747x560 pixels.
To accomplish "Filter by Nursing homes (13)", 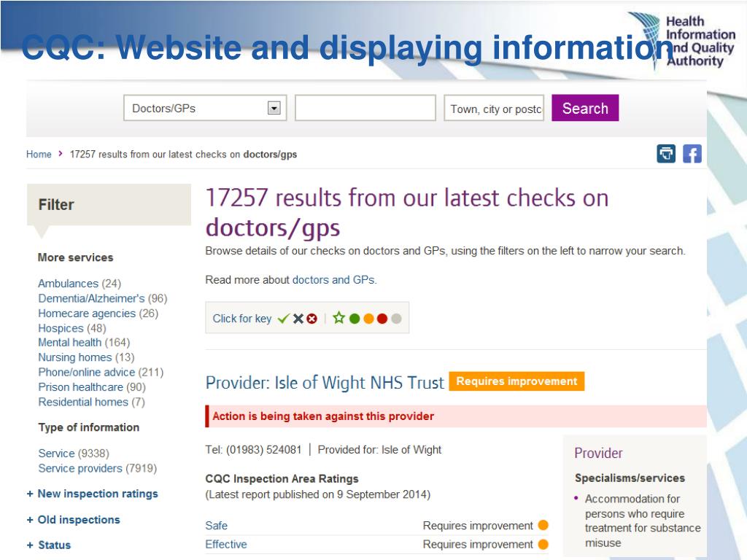I will point(86,357).
